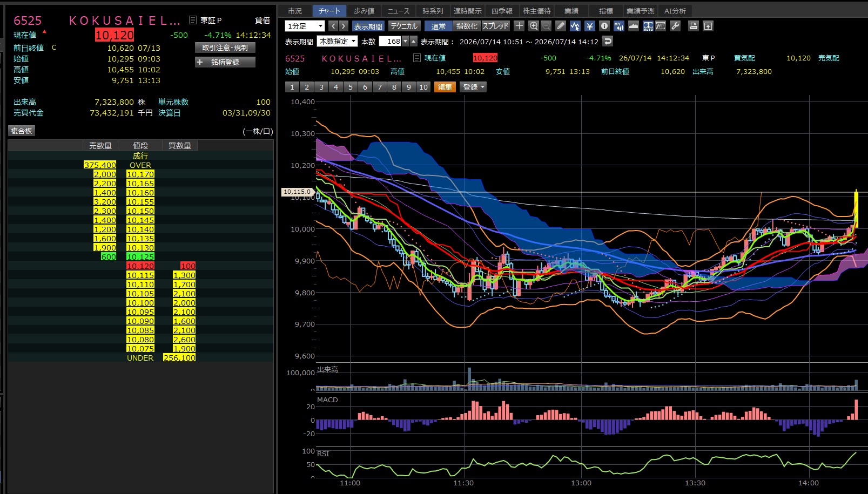Click the printer icon
Viewport: 868px width, 494px height.
click(694, 26)
